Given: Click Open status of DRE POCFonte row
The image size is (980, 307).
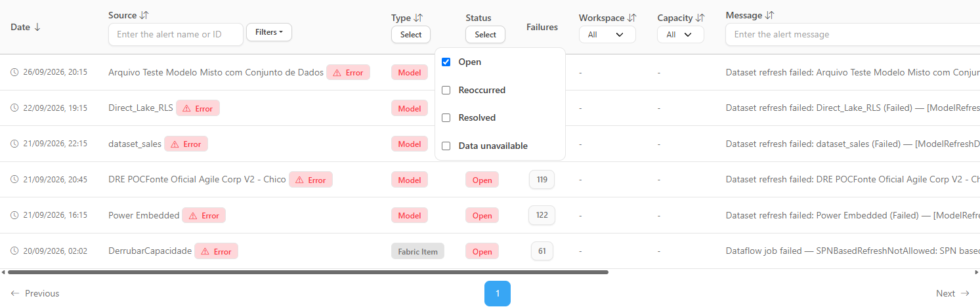Looking at the screenshot, I should point(482,180).
